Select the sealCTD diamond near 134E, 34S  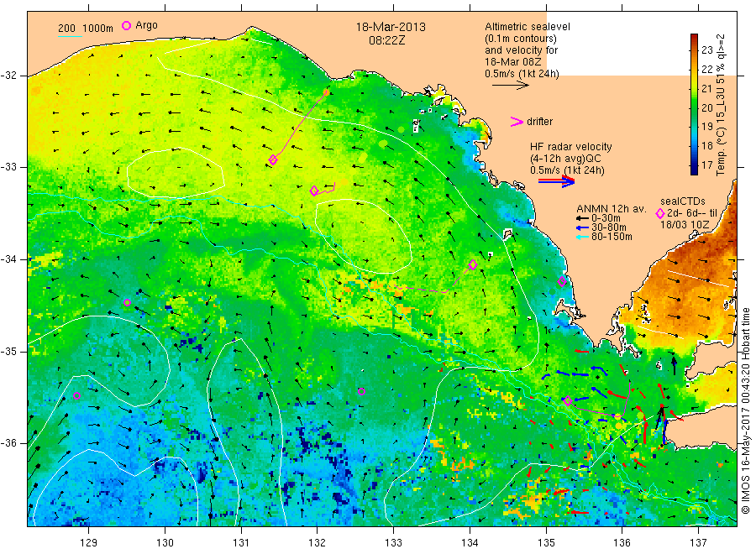tap(473, 264)
